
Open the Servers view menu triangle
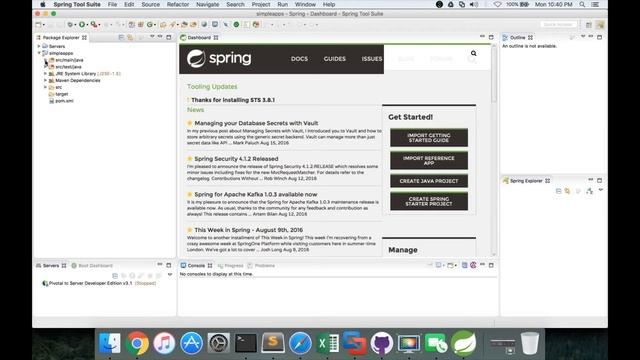pyautogui.click(x=170, y=275)
